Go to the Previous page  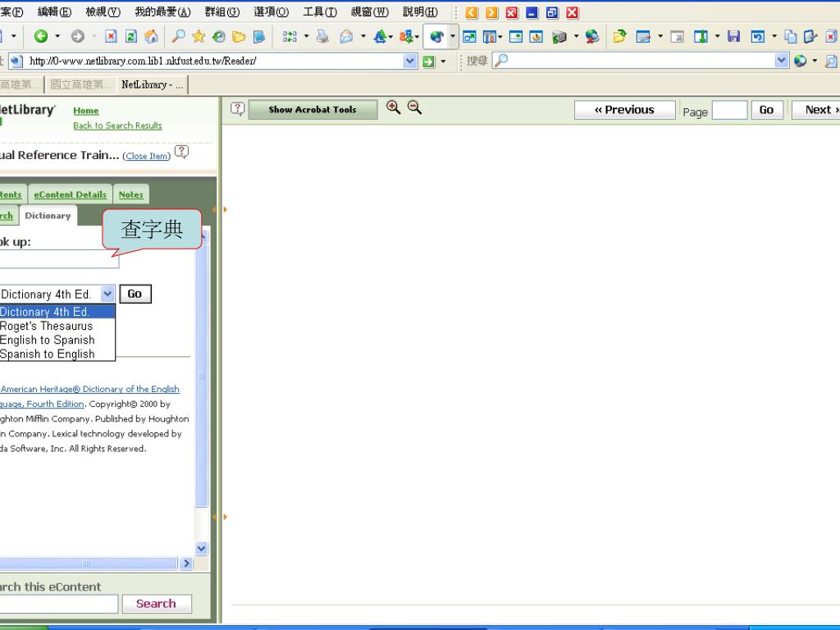coord(624,110)
